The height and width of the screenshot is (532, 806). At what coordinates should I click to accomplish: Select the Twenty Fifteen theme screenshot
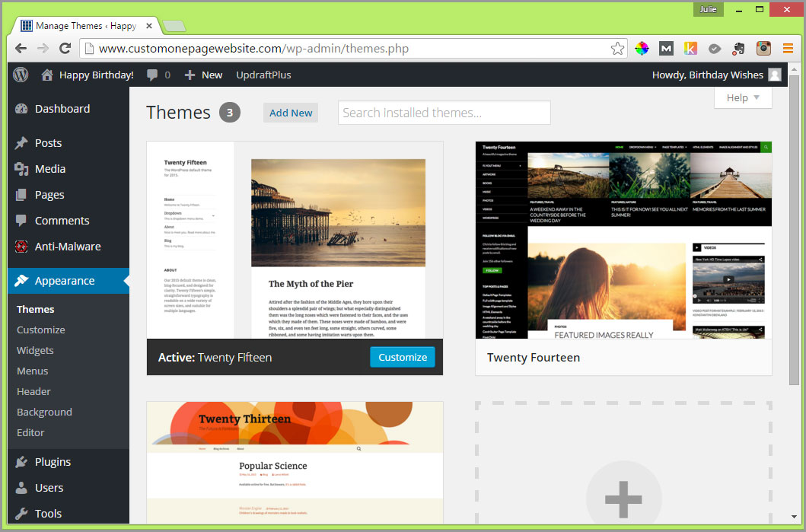pos(295,240)
